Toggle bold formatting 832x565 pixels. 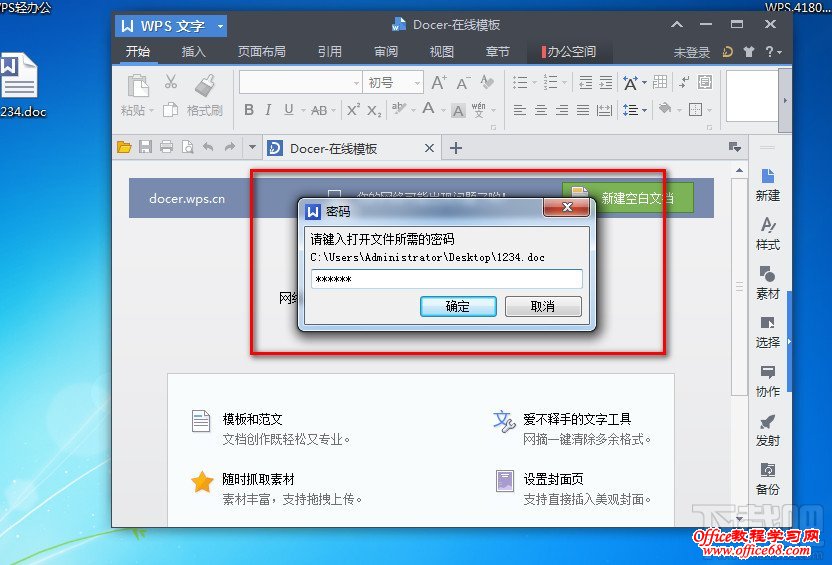coord(248,110)
